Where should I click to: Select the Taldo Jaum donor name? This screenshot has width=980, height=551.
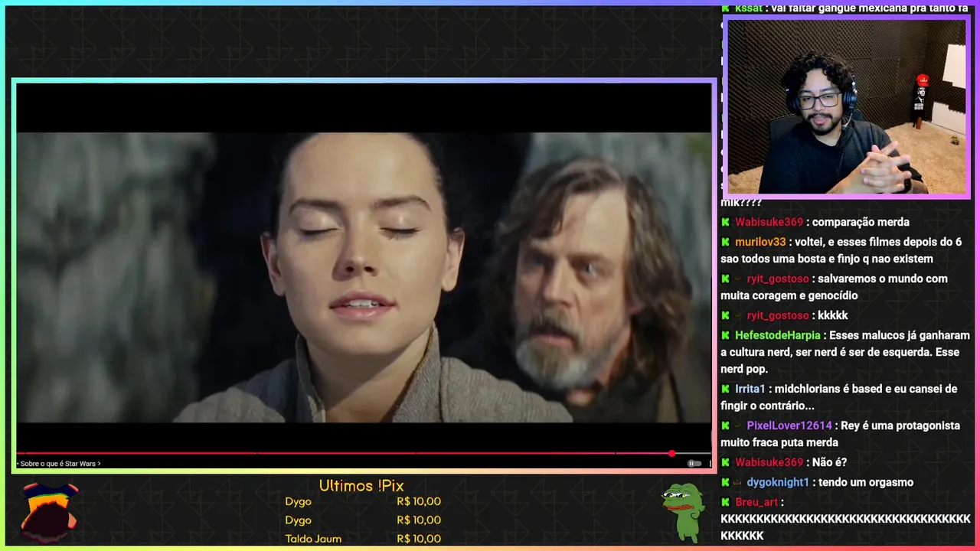click(x=313, y=539)
